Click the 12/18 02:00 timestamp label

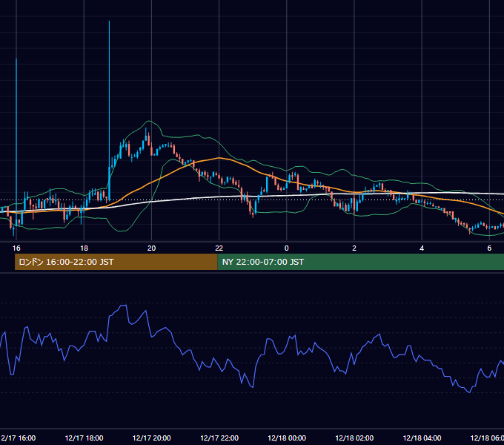tap(354, 438)
